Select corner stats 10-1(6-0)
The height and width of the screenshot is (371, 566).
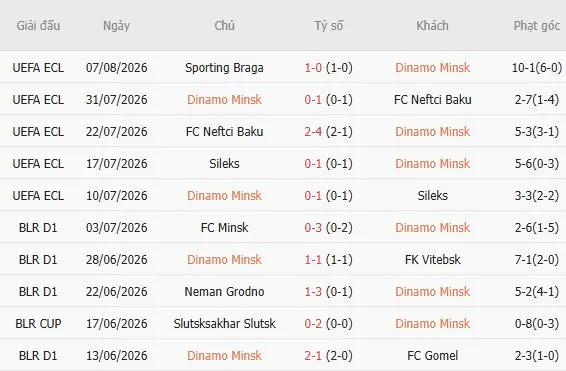pyautogui.click(x=537, y=68)
